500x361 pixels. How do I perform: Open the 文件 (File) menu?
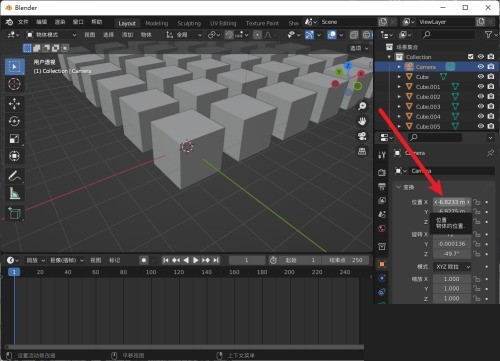point(23,22)
